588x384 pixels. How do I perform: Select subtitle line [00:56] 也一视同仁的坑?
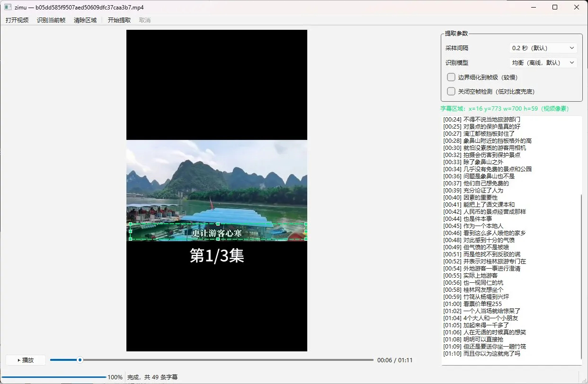[x=473, y=282]
